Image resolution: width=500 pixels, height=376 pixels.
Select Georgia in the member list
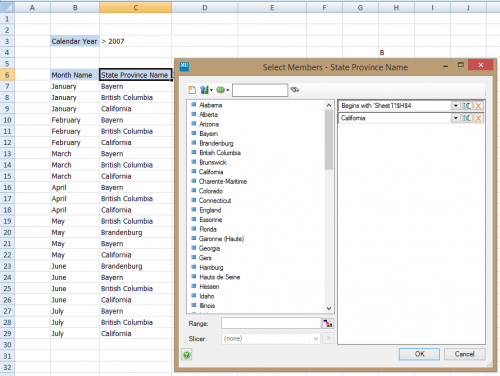pos(210,249)
